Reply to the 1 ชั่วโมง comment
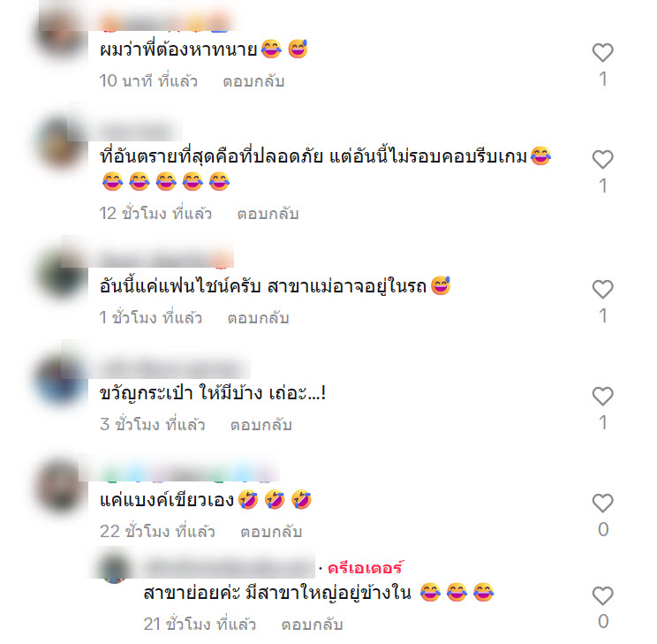This screenshot has height=644, width=657. point(258,318)
